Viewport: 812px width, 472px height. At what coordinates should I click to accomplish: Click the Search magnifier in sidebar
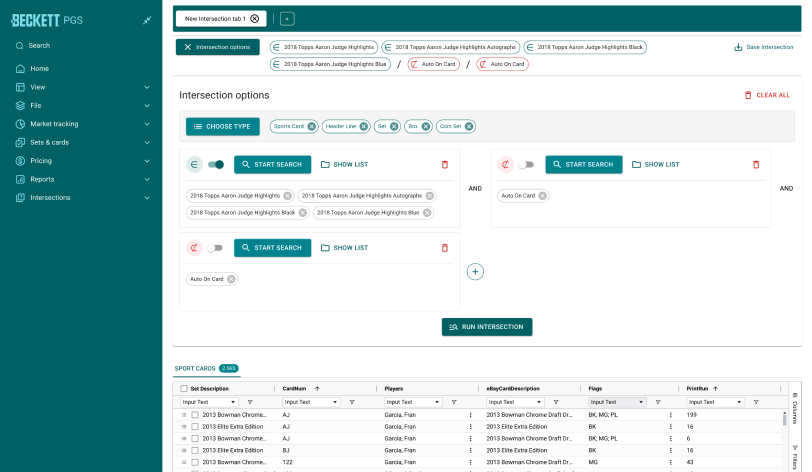(x=20, y=46)
